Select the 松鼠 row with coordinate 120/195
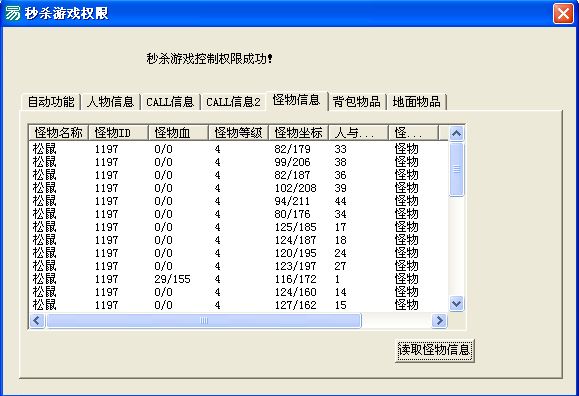The image size is (579, 396). pos(239,253)
